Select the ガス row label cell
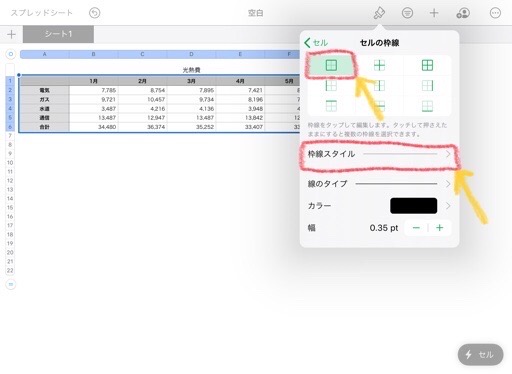This screenshot has height=374, width=512. pos(44,99)
